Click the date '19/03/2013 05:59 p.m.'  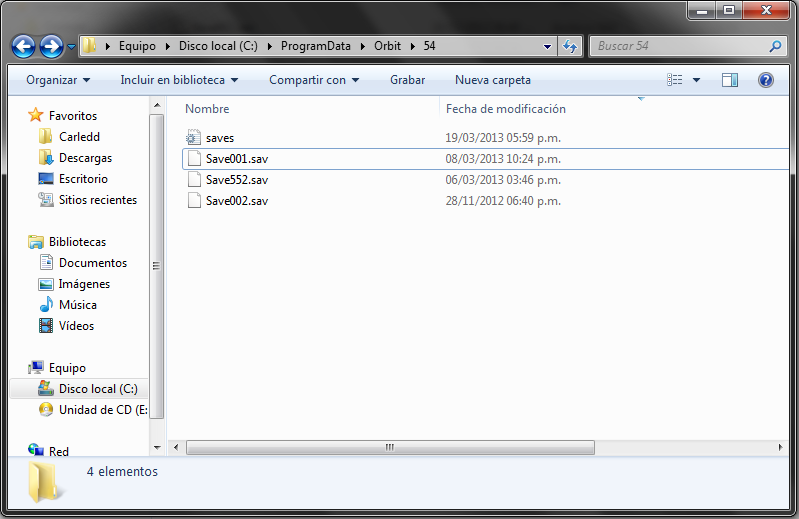503,138
